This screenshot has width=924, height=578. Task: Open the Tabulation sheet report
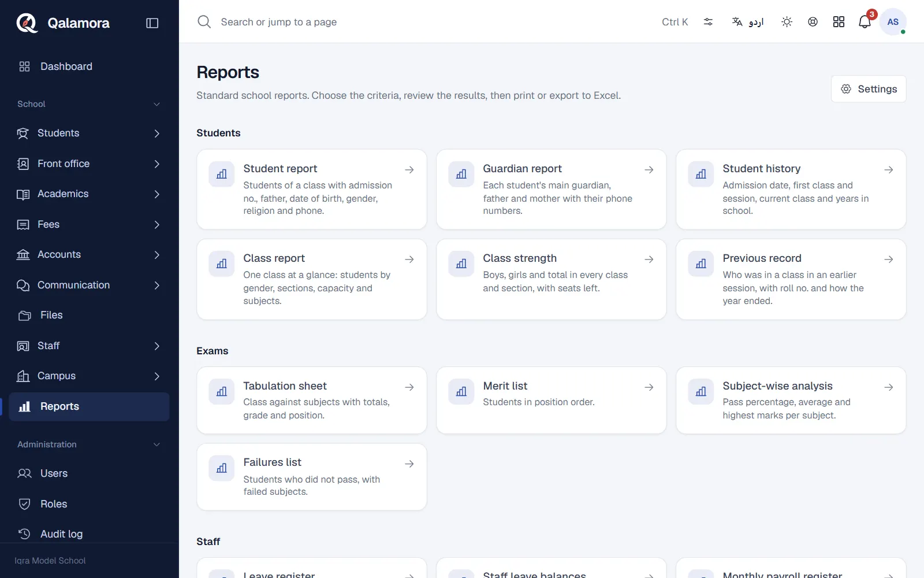click(312, 401)
